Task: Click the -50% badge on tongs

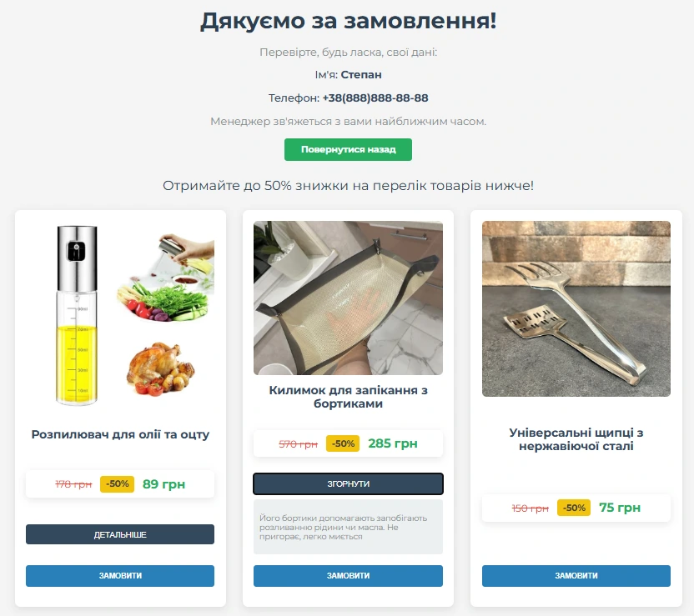Action: (x=574, y=508)
